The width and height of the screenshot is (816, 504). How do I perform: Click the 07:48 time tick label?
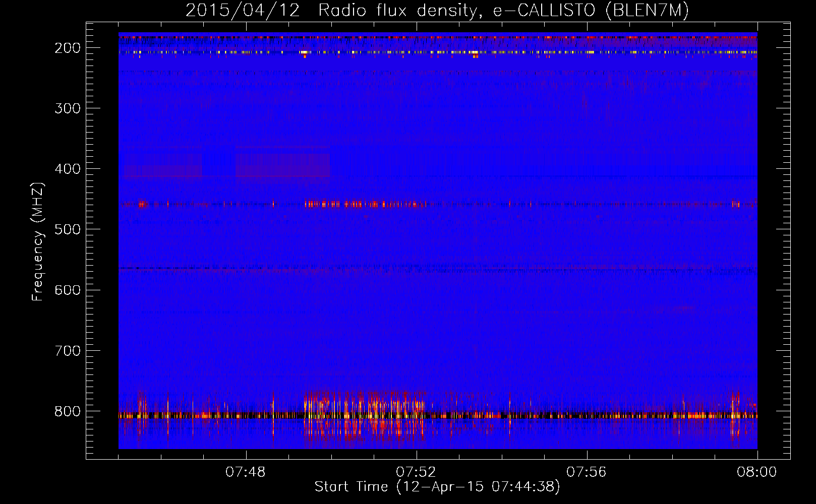(246, 472)
